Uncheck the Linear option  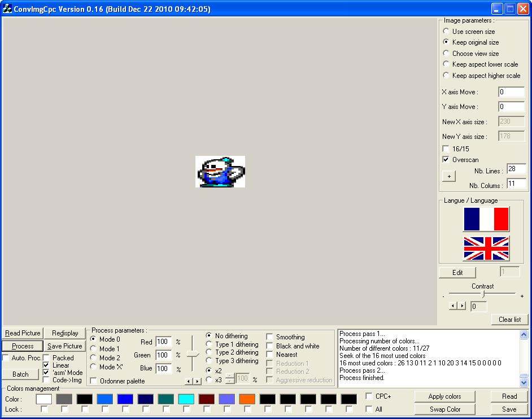tap(46, 365)
